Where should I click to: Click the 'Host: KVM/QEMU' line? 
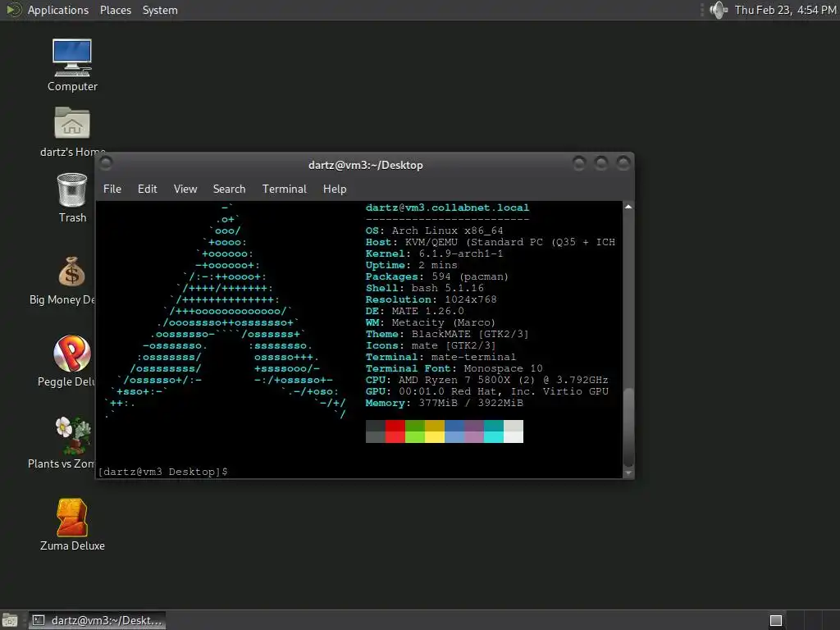pyautogui.click(x=491, y=242)
